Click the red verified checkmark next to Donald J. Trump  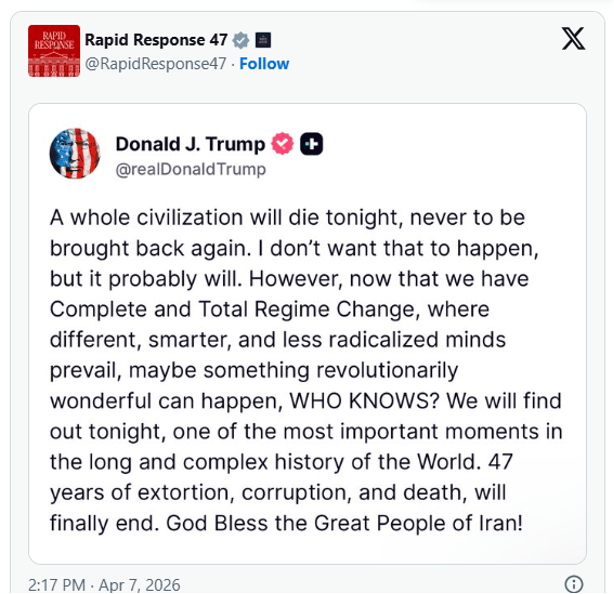click(x=283, y=144)
